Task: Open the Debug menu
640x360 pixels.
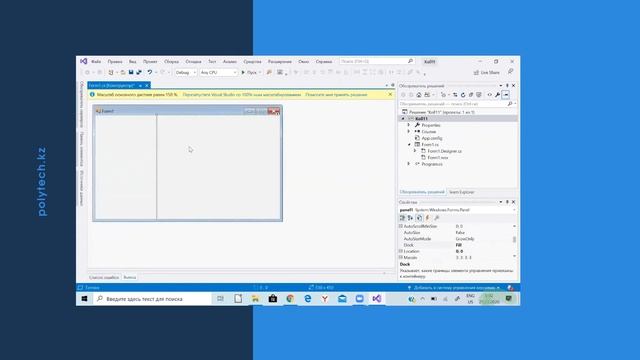Action: [193, 62]
